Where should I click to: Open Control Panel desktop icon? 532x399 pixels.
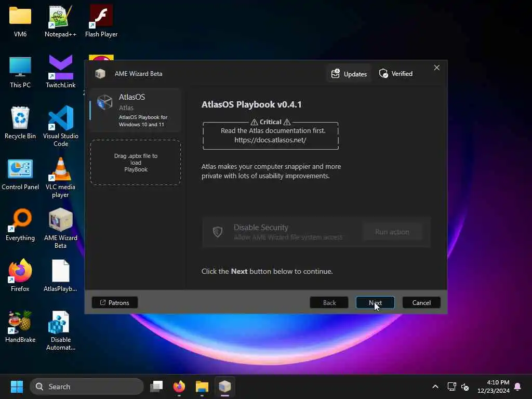20,174
